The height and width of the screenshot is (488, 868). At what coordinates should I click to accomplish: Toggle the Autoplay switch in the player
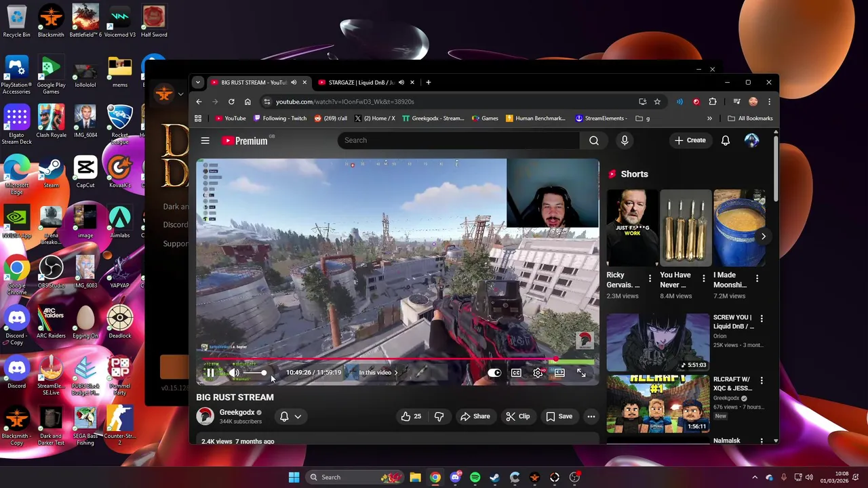494,373
